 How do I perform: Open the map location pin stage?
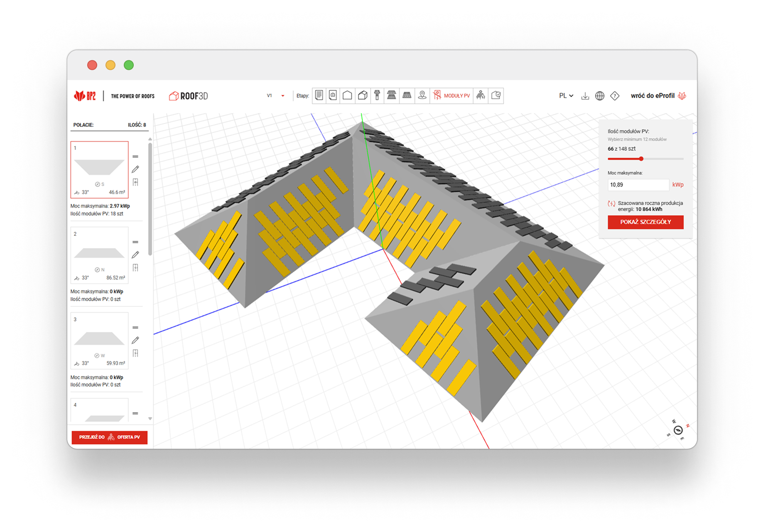(x=422, y=96)
